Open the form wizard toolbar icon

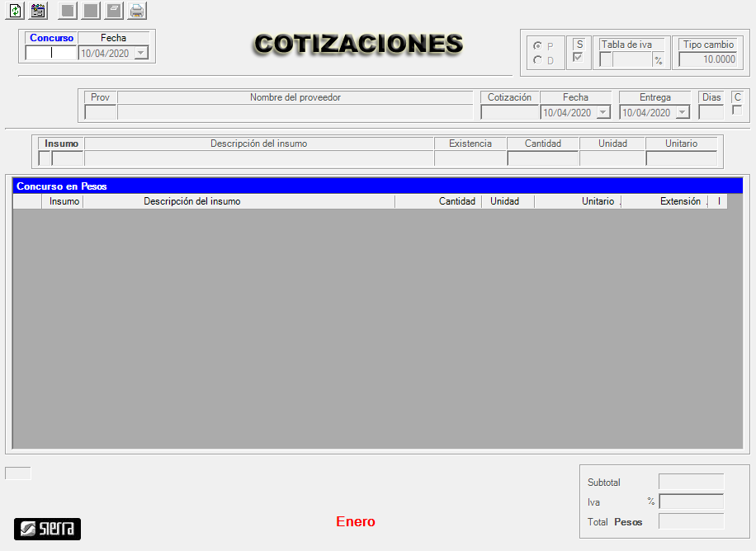click(x=38, y=11)
